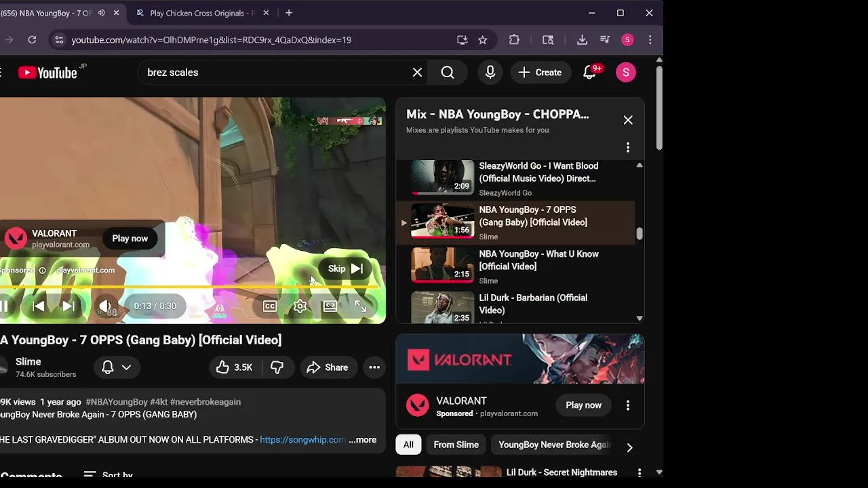Close the NBA YoungBoy tab
Image resolution: width=868 pixels, height=488 pixels.
[116, 13]
